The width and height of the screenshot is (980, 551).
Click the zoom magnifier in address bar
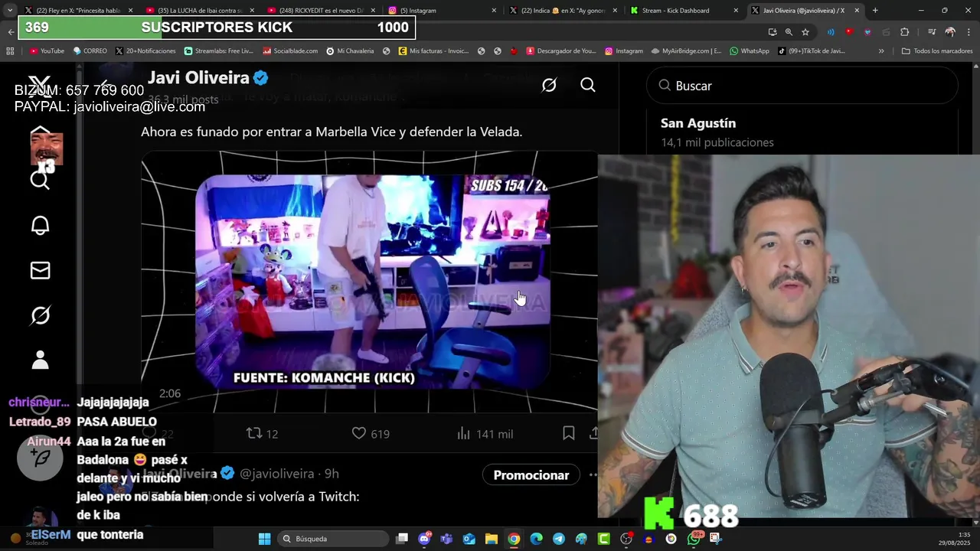pyautogui.click(x=789, y=31)
